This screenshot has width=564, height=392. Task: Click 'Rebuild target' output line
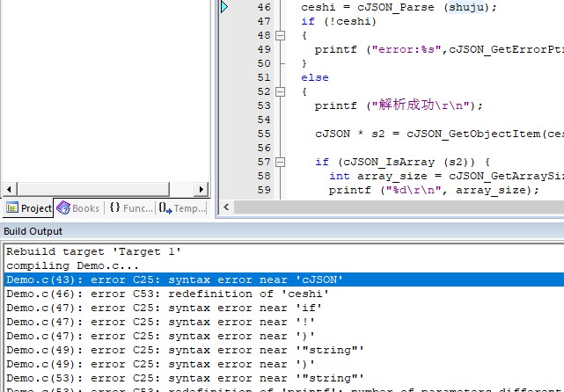[x=93, y=251]
